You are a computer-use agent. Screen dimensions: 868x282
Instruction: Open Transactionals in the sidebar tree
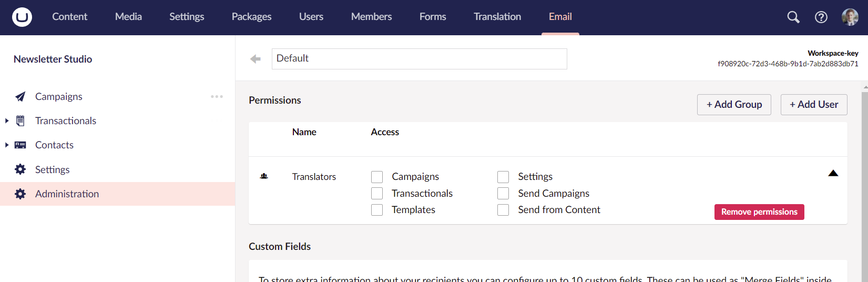tap(66, 121)
